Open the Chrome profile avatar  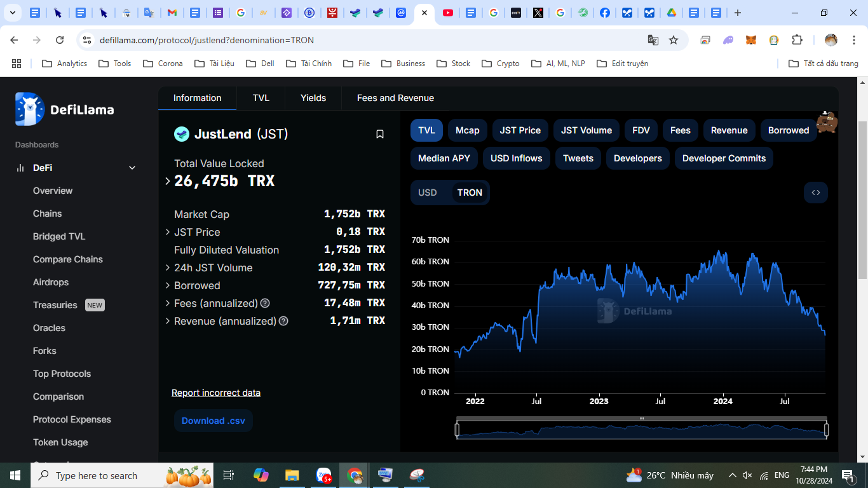(831, 40)
